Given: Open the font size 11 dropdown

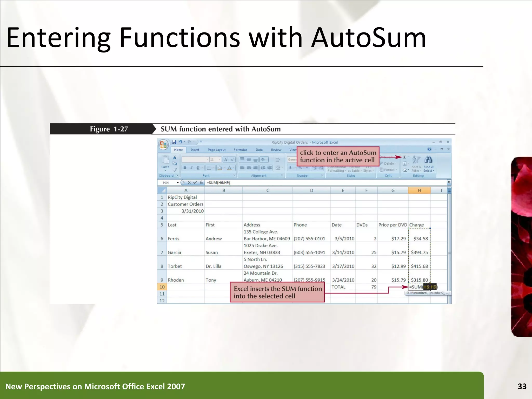Looking at the screenshot, I should 220,159.
